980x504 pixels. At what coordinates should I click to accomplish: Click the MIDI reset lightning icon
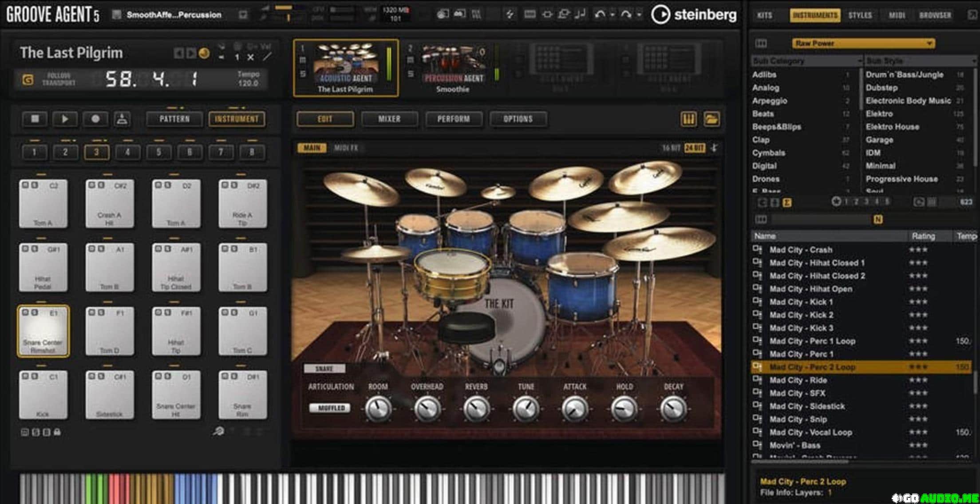pyautogui.click(x=510, y=14)
